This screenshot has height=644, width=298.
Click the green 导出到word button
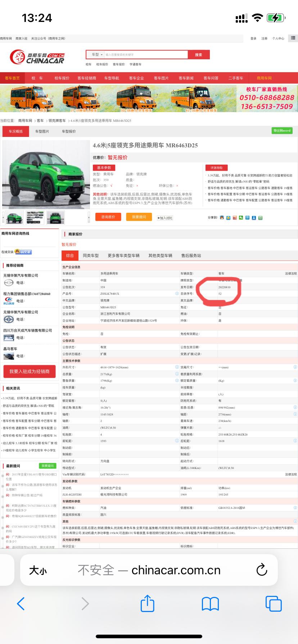pyautogui.click(x=282, y=130)
